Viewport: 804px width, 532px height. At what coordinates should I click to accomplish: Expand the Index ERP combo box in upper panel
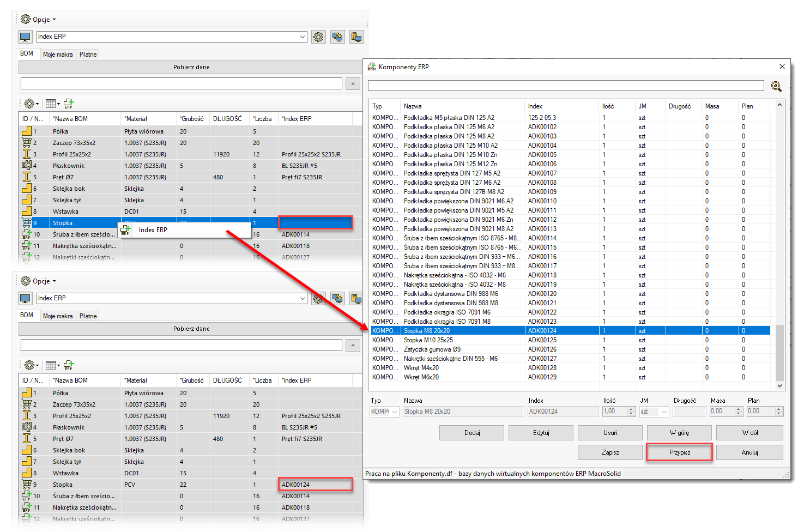(x=303, y=37)
